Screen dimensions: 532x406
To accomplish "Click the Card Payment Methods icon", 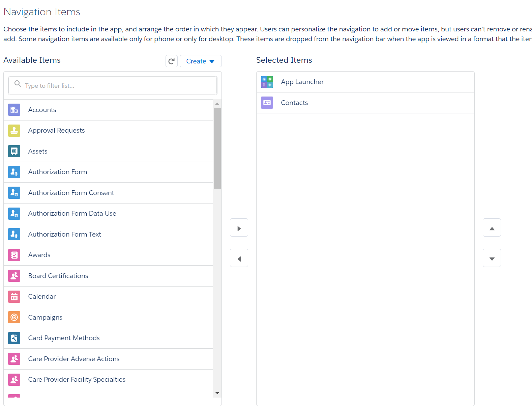I will (14, 338).
